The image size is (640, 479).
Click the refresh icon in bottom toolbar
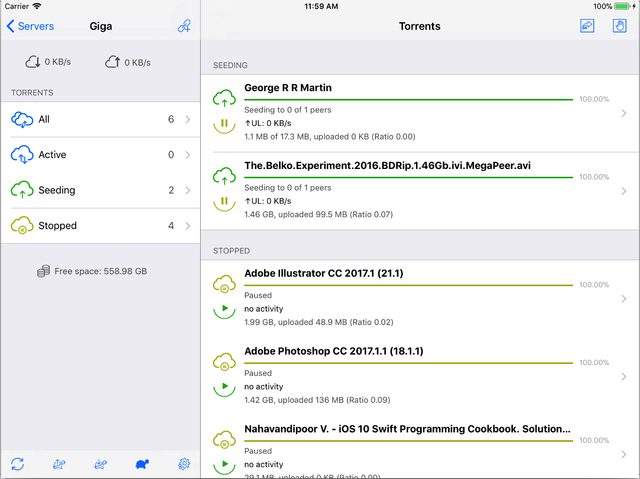point(18,464)
